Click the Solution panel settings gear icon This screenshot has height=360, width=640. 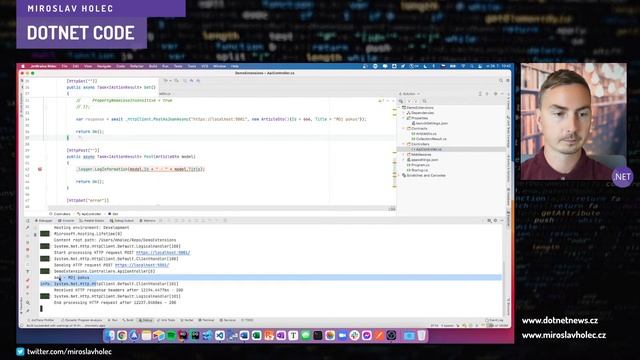coord(496,94)
